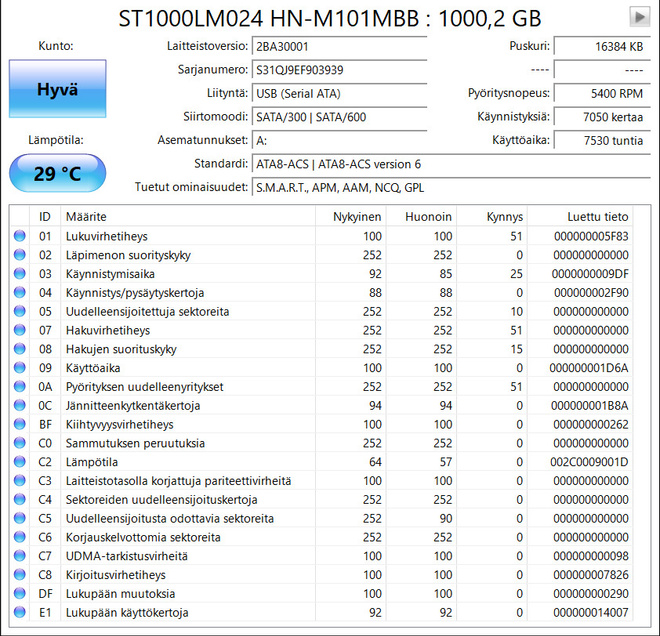The image size is (660, 636).
Task: Click the status circle beside Käynnistymisaika
Action: (20, 274)
